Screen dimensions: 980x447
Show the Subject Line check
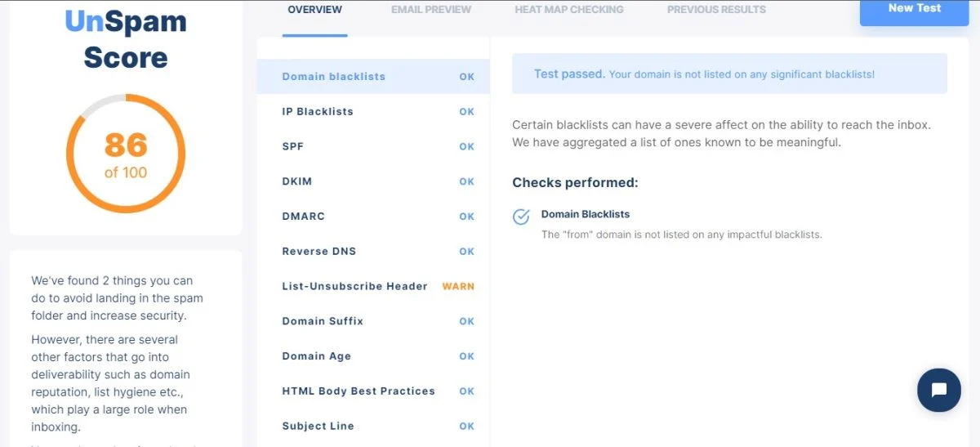(x=373, y=427)
